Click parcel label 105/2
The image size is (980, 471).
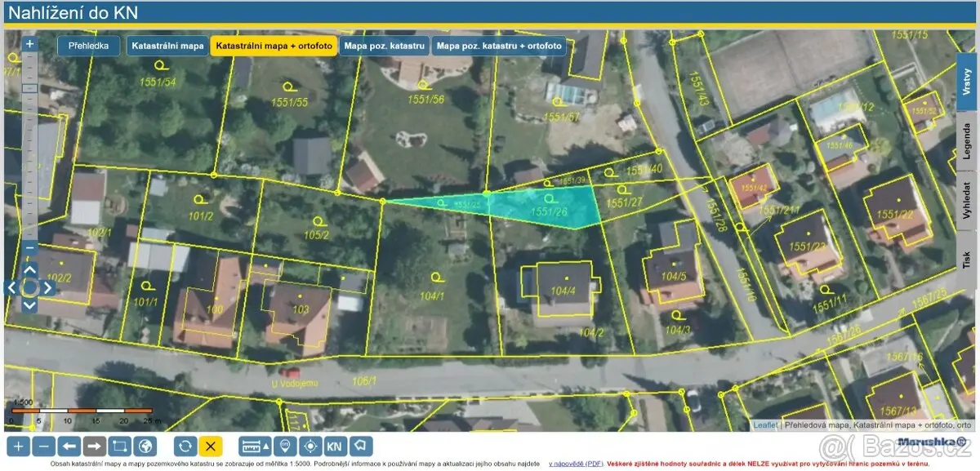coord(316,235)
